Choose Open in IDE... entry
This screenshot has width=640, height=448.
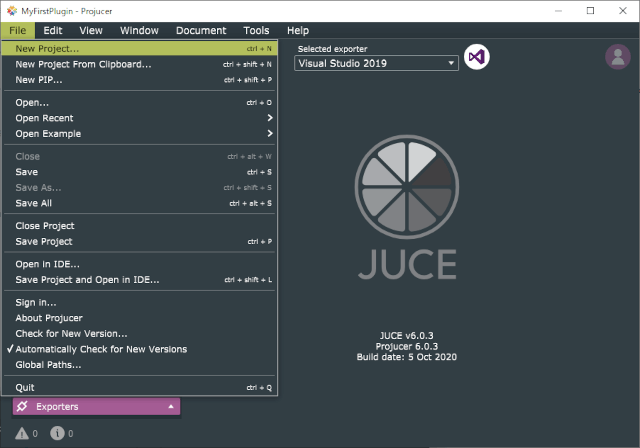(x=140, y=264)
